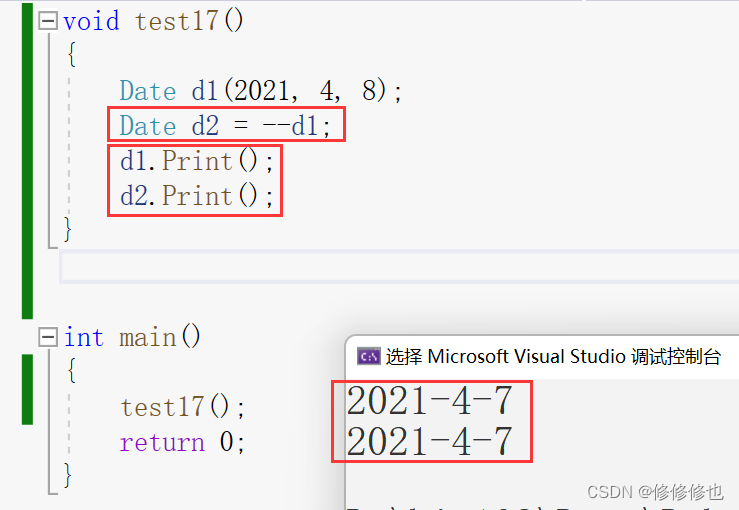Collapse the main function fold box

tap(48, 337)
